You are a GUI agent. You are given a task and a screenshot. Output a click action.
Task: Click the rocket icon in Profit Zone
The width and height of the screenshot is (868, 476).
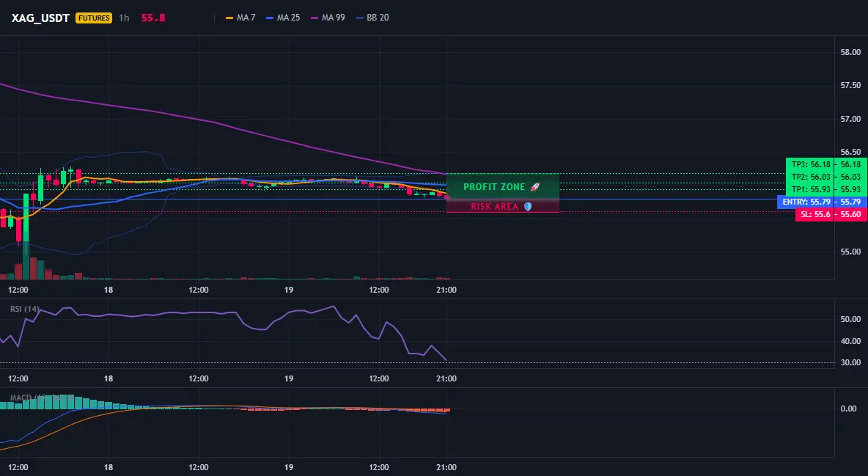[534, 187]
